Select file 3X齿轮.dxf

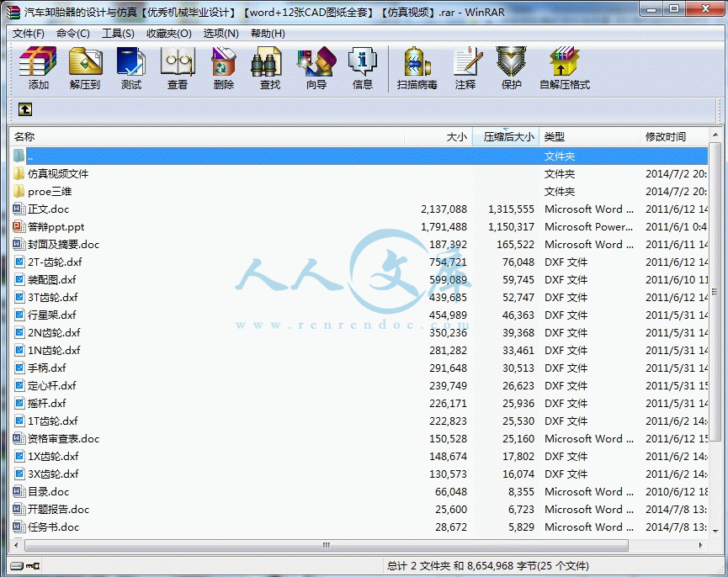tap(53, 474)
